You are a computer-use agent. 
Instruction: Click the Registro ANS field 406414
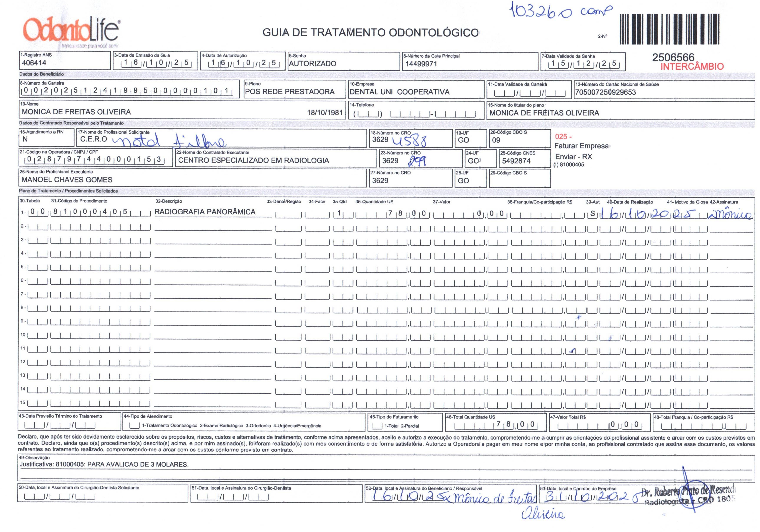pyautogui.click(x=34, y=63)
